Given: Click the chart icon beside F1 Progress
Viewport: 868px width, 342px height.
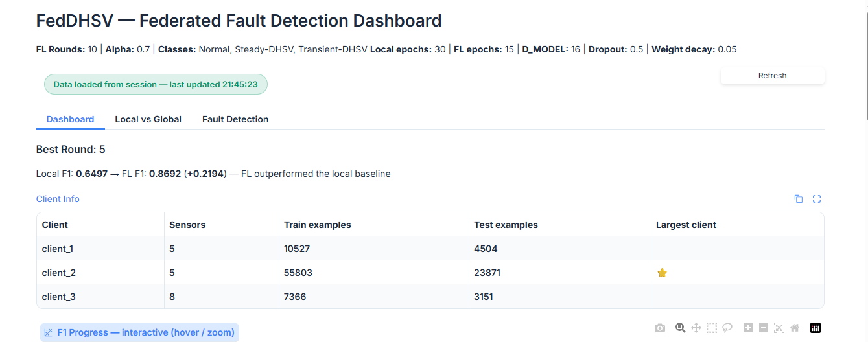Looking at the screenshot, I should [x=48, y=333].
